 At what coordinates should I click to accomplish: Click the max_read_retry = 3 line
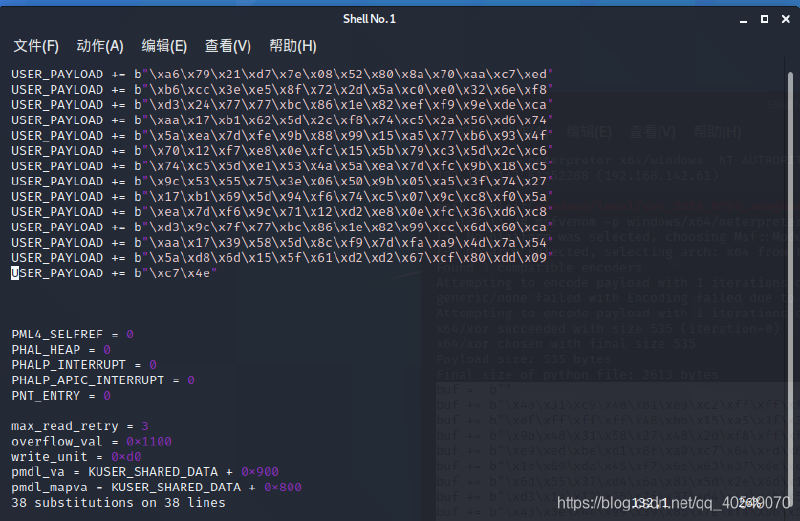click(80, 426)
